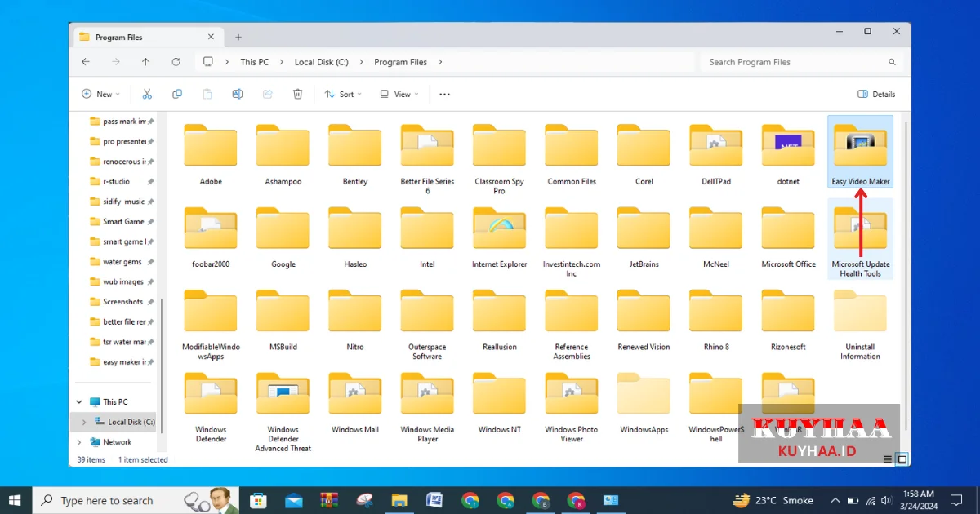This screenshot has width=980, height=514.
Task: Click Local Disk (C:) in breadcrumb
Action: click(x=321, y=62)
